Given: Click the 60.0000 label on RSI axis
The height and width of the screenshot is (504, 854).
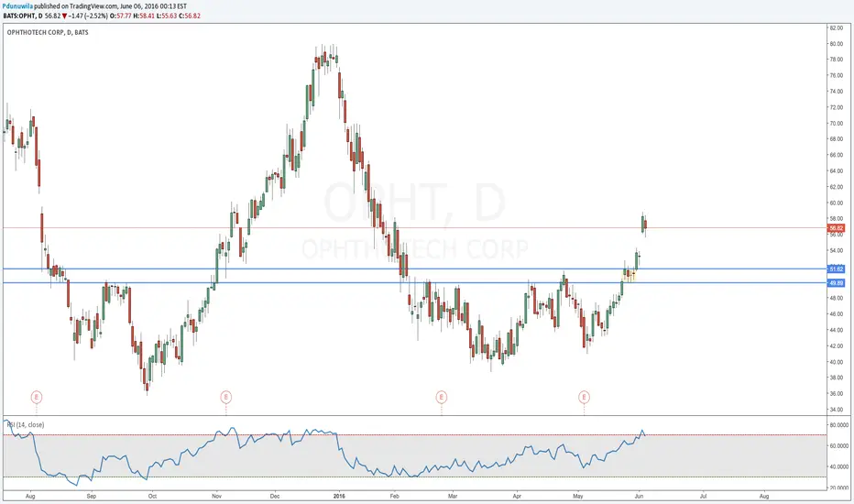Looking at the screenshot, I should (838, 445).
